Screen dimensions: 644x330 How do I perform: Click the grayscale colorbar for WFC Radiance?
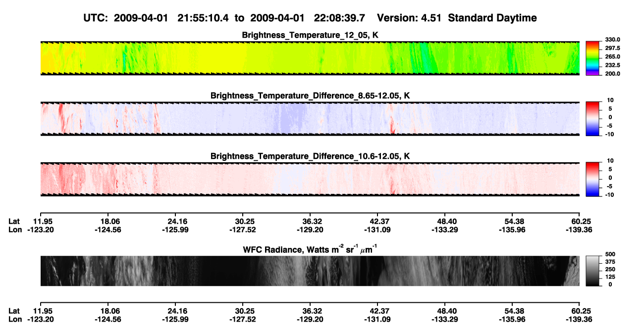coord(592,271)
